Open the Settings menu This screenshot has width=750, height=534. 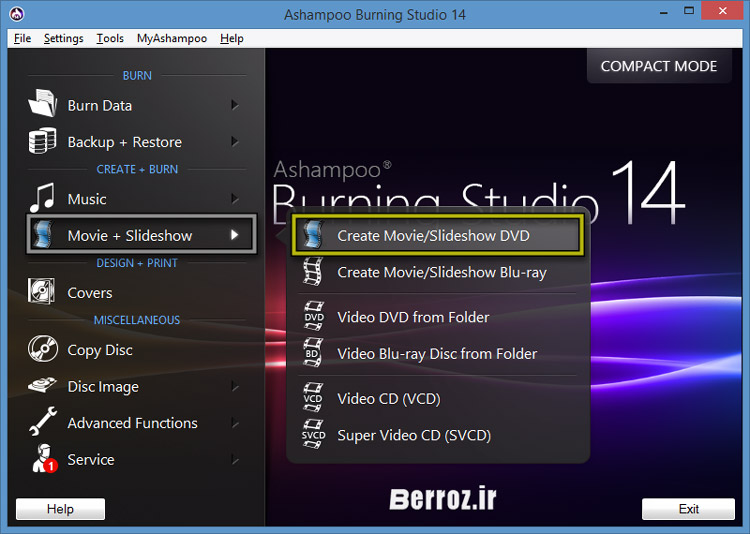pos(64,38)
